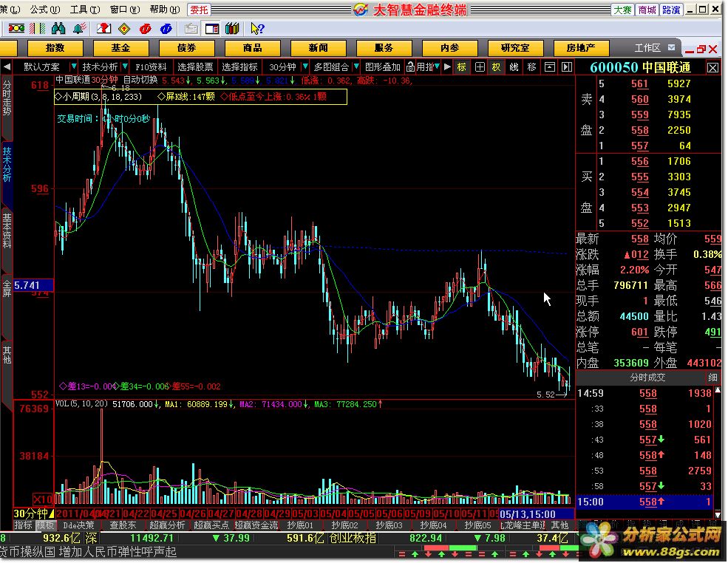
Task: Select the 抄底01 indicator tab
Action: pos(300,525)
